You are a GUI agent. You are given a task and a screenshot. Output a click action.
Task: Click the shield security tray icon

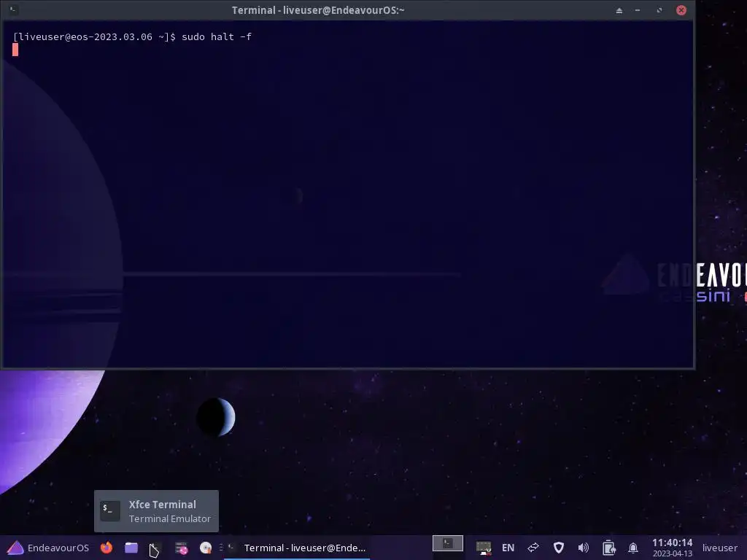558,548
